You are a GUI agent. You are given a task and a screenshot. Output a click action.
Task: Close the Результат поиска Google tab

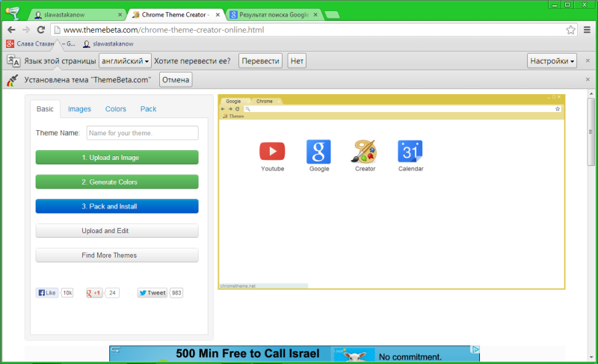pos(315,15)
